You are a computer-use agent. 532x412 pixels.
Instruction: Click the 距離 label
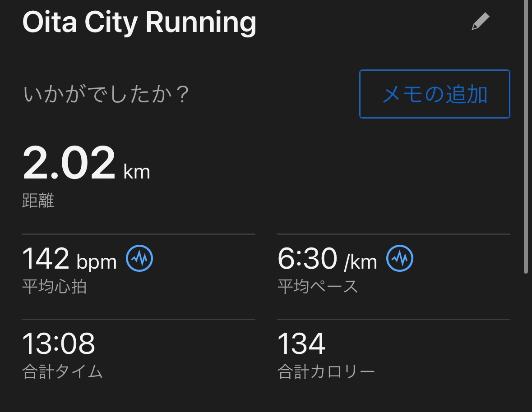38,201
